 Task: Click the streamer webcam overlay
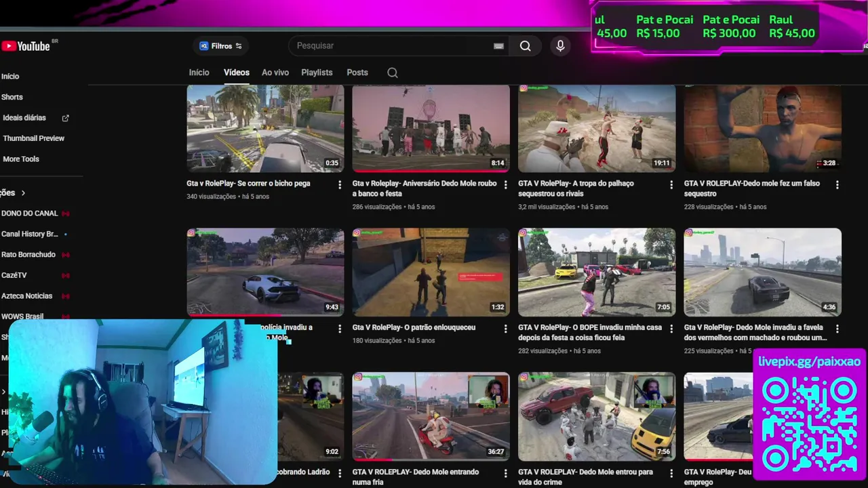point(142,402)
